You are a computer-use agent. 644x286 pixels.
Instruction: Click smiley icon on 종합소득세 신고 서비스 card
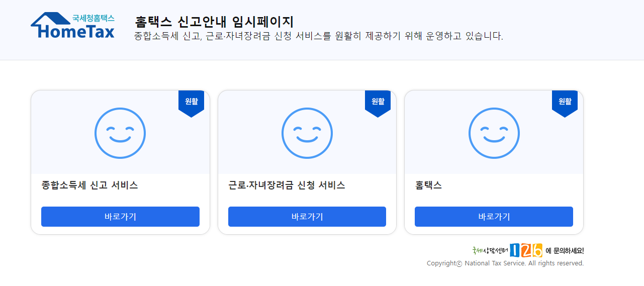120,133
